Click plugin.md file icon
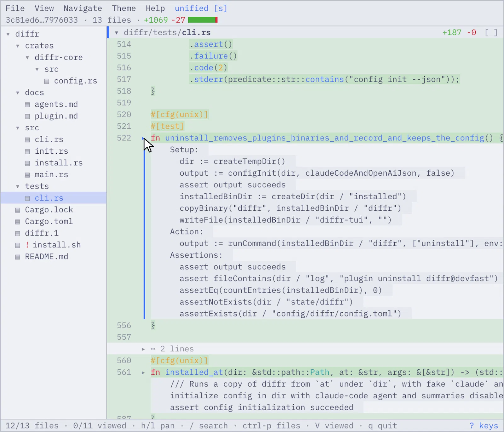 click(27, 116)
